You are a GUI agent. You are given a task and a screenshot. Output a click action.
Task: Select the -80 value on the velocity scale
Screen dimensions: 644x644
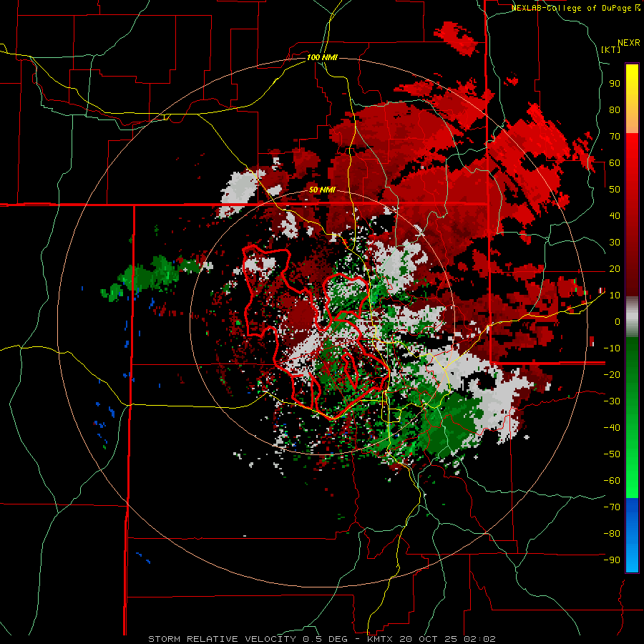pos(612,534)
